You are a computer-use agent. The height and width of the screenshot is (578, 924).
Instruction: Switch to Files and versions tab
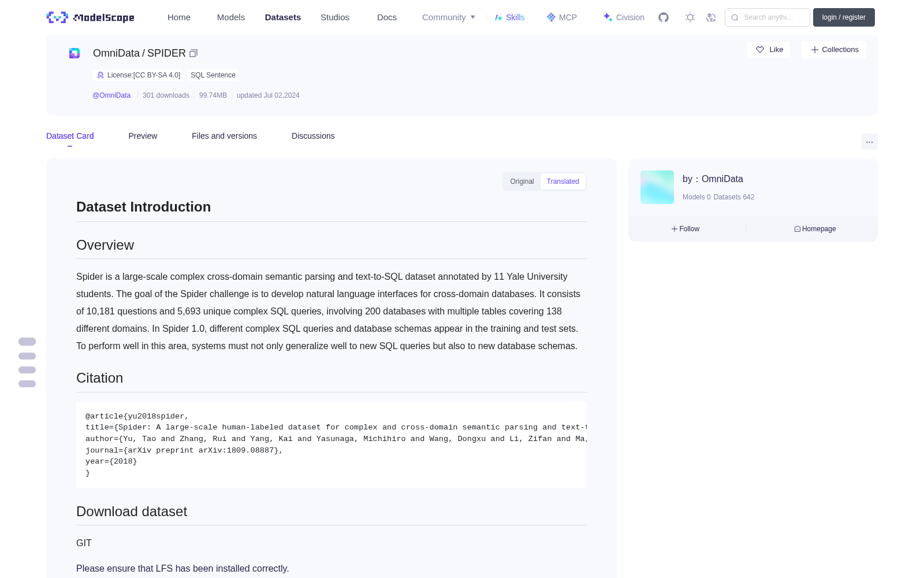[x=224, y=136]
